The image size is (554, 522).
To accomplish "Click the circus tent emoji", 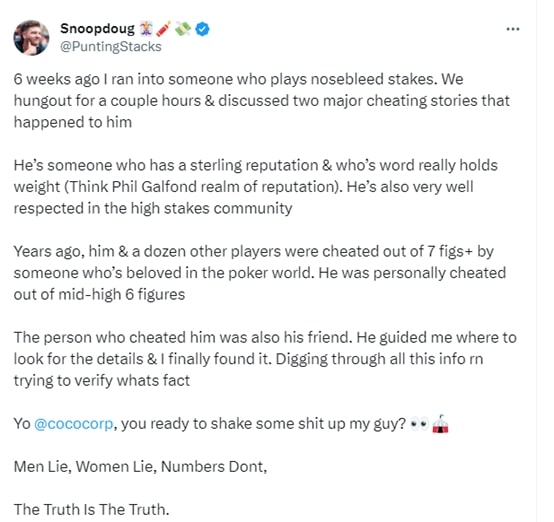I will point(440,423).
